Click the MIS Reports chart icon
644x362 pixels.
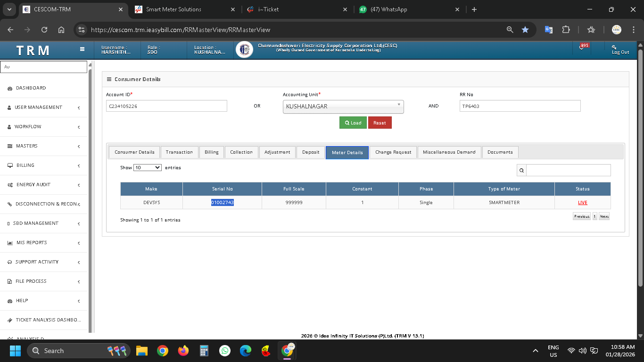[x=10, y=243]
